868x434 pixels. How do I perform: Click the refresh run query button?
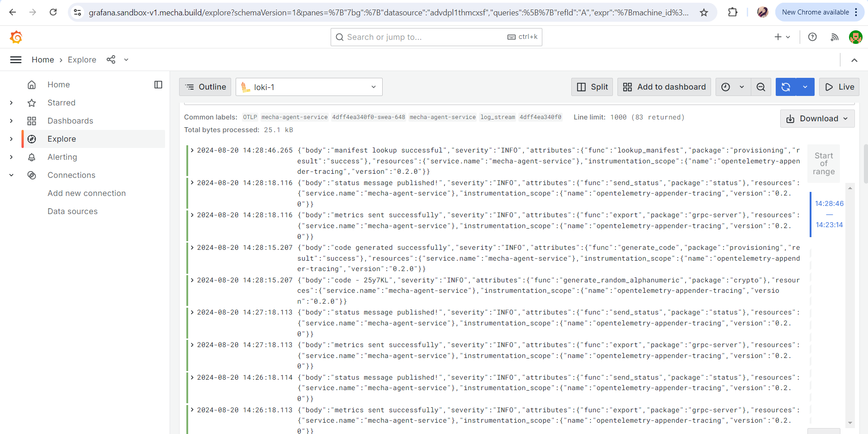coord(786,87)
